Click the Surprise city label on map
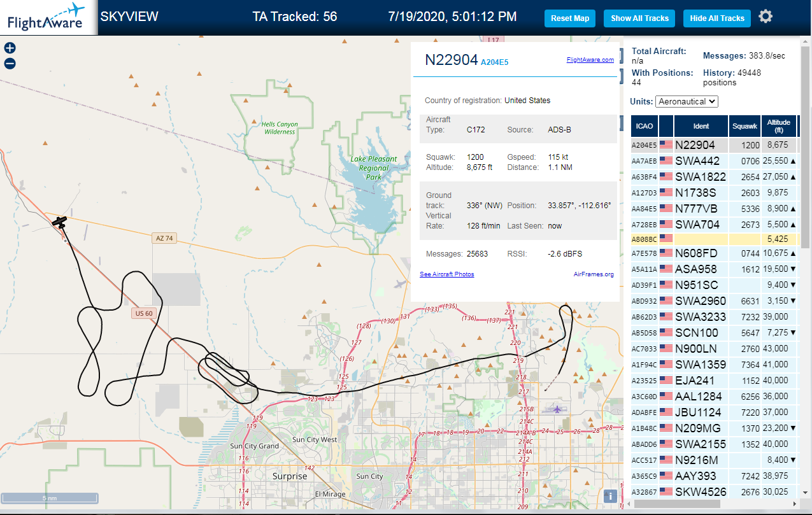Screen dimensions: 812x515 tap(289, 476)
